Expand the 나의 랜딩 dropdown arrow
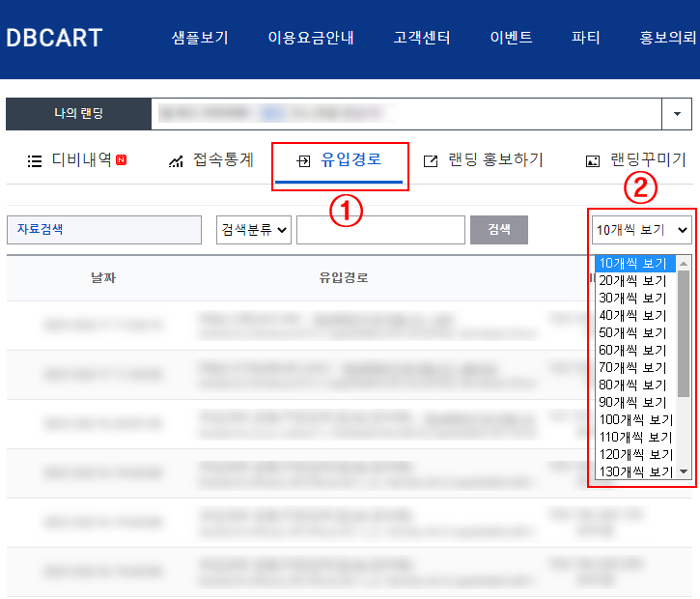This screenshot has width=700, height=599. tap(676, 114)
